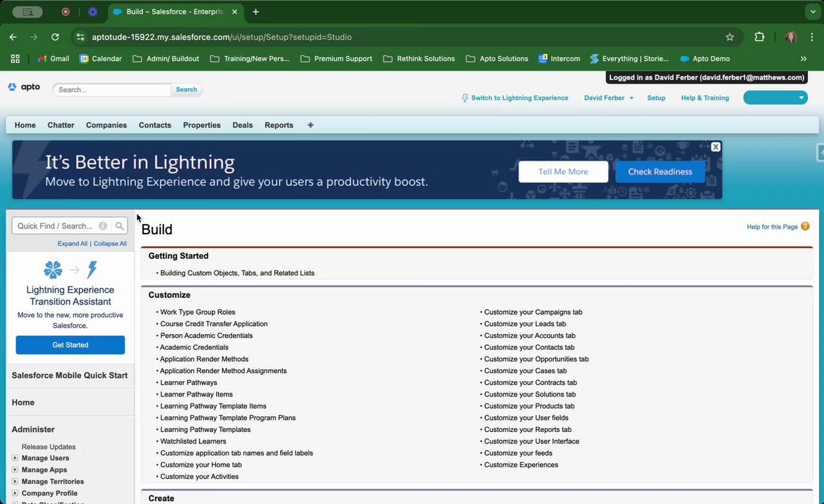Click the Tell Me More button
The height and width of the screenshot is (504, 824).
(x=563, y=172)
